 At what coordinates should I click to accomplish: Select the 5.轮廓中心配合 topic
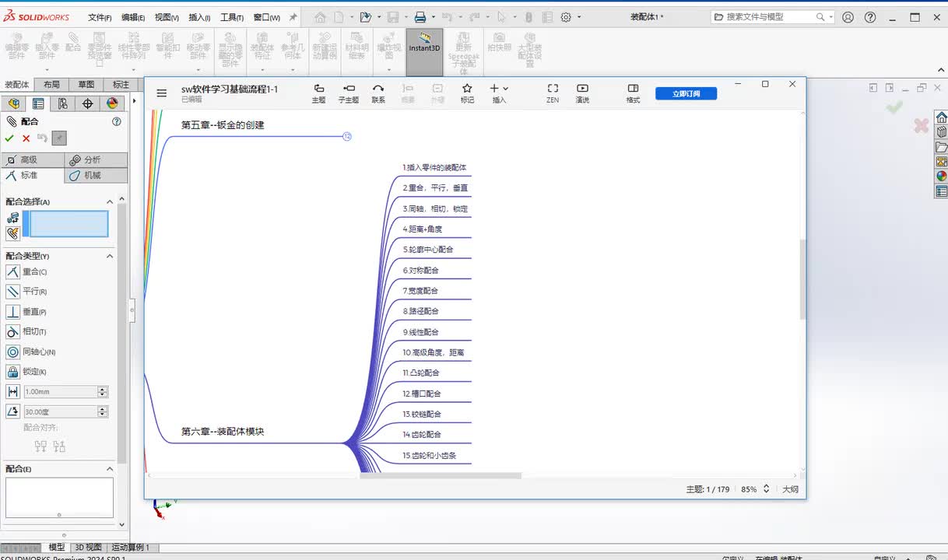428,250
